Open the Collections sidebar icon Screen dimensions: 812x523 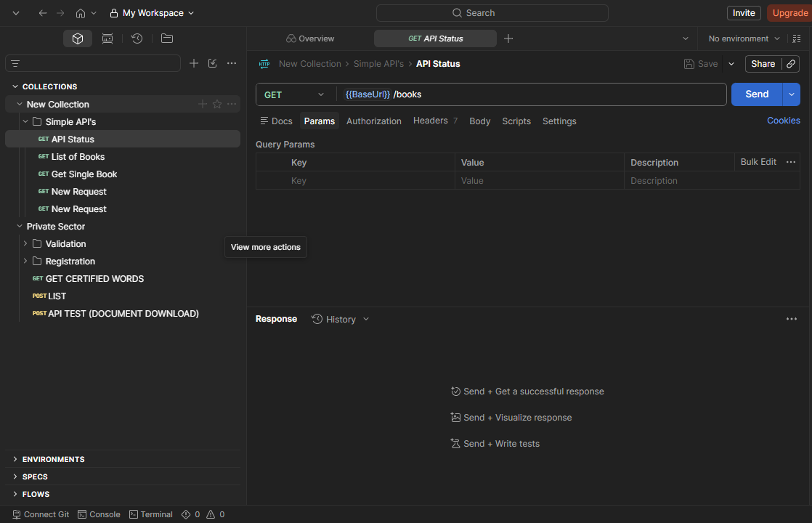coord(78,38)
